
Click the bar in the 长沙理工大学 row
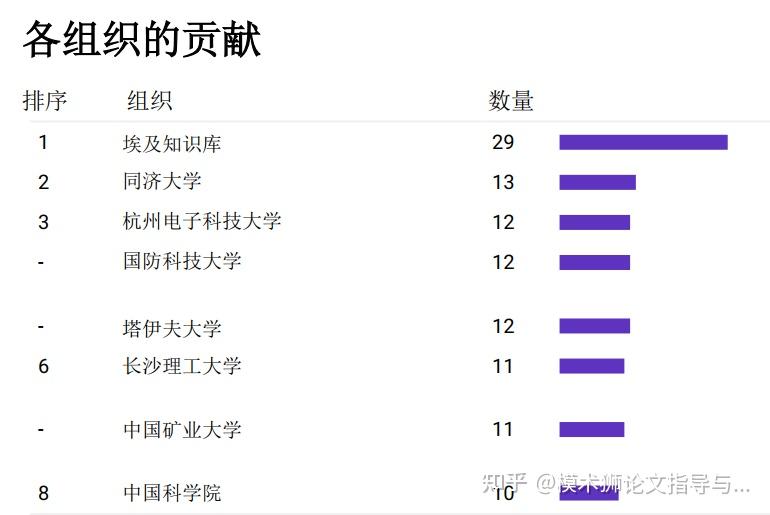pos(592,366)
